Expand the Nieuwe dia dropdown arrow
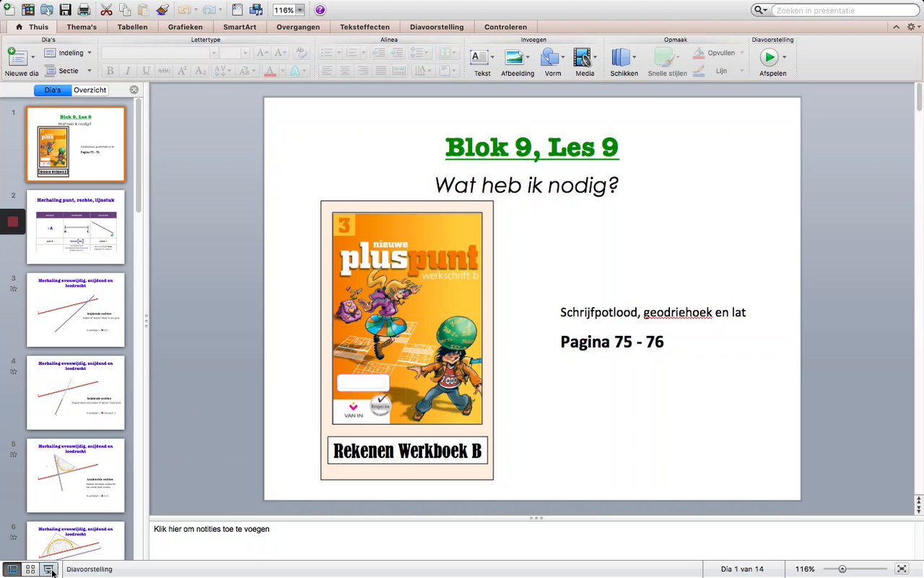 (34, 56)
